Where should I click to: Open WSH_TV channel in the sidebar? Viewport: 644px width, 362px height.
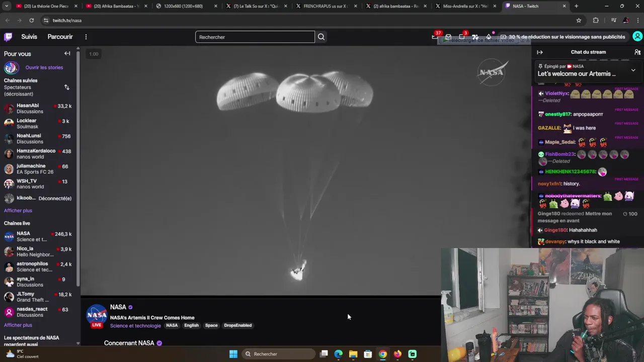pyautogui.click(x=38, y=184)
